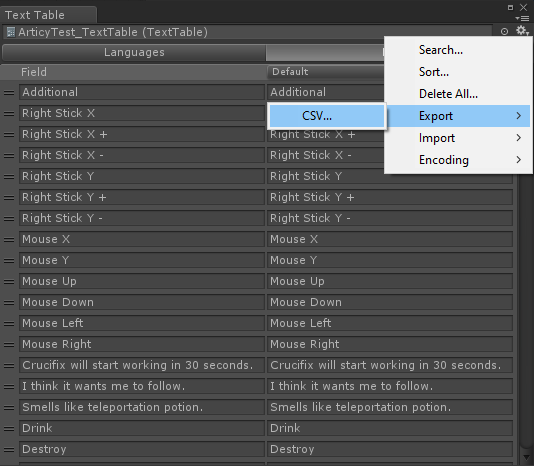Viewport: 534px width, 466px height.
Task: Open the Export submenu
Action: click(x=458, y=116)
